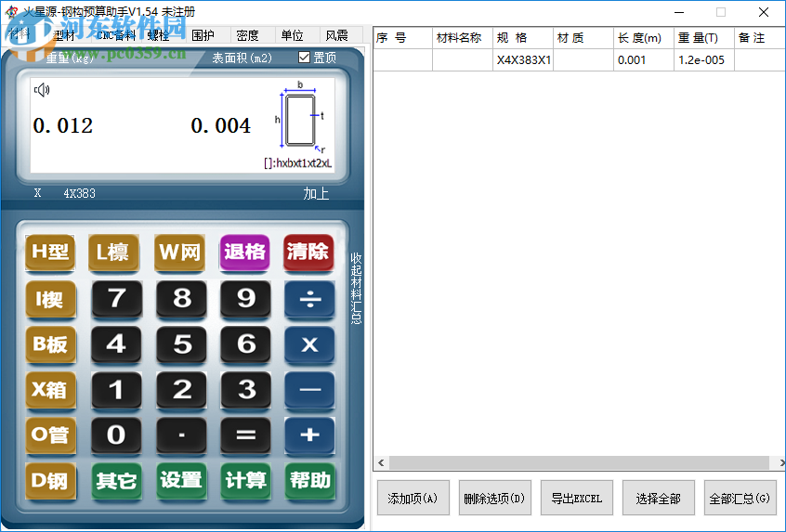Screen dimensions: 786x532
Task: Select the H型 steel section key
Action: click(x=50, y=252)
